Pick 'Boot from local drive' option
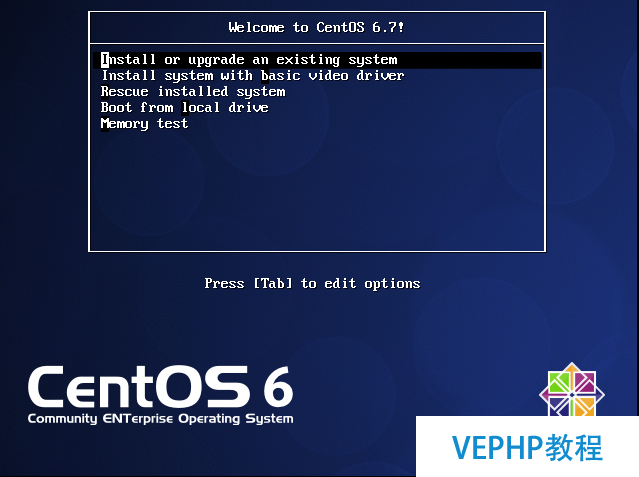 pyautogui.click(x=185, y=108)
